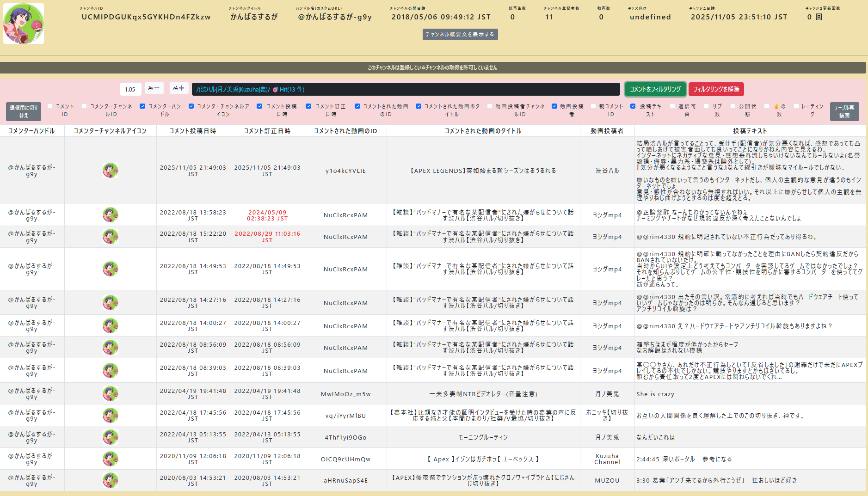868x496 pixels.
Task: Click commenter icon in the y1o4kcYVLIE row
Action: coord(110,171)
